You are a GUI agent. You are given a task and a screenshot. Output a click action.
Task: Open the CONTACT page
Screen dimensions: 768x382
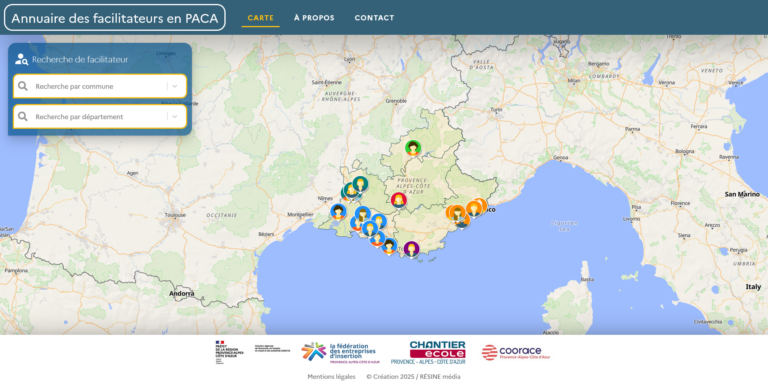tap(374, 18)
